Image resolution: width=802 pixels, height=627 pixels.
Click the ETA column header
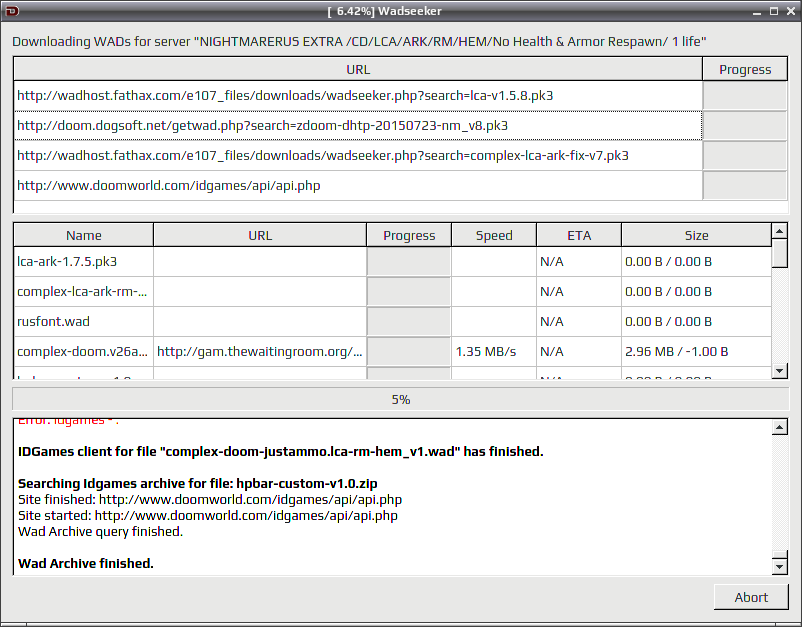tap(579, 235)
